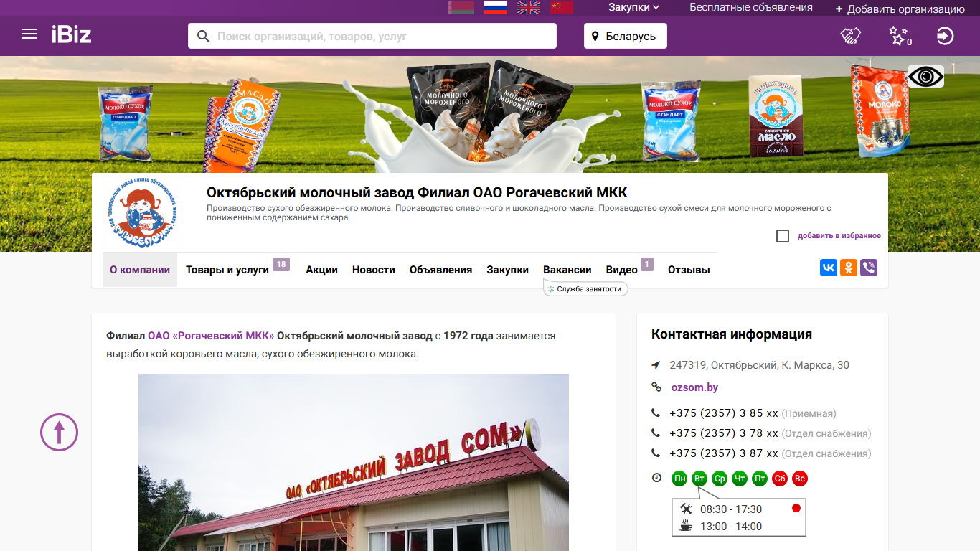Click the iBiz logo
The height and width of the screenshot is (551, 980).
[x=71, y=34]
